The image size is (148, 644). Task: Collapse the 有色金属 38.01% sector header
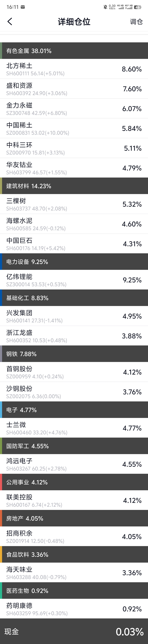tap(74, 51)
